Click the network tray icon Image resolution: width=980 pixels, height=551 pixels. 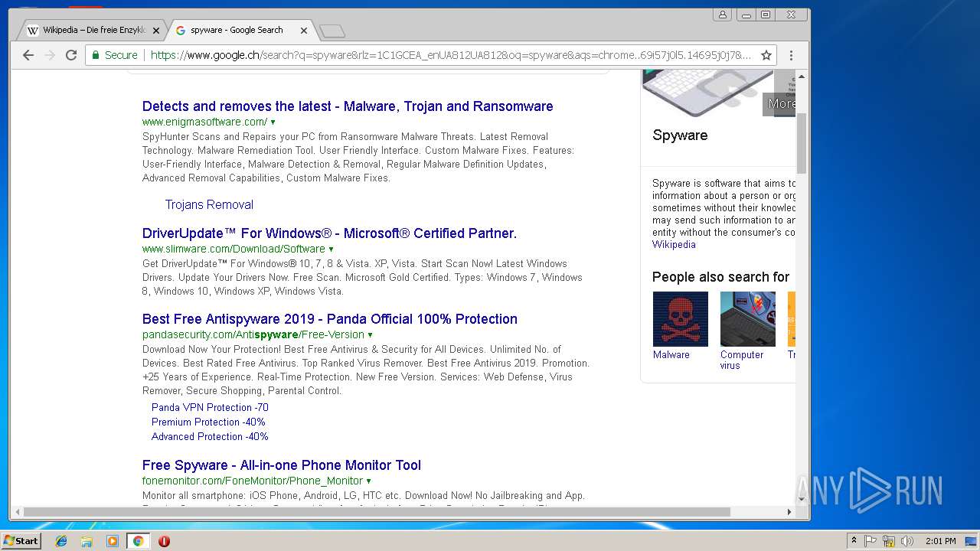889,541
